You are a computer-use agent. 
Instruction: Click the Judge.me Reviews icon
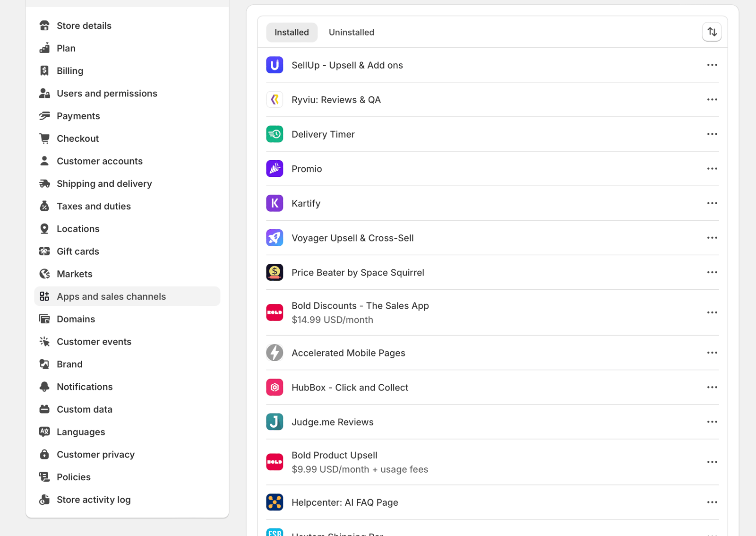click(x=275, y=422)
